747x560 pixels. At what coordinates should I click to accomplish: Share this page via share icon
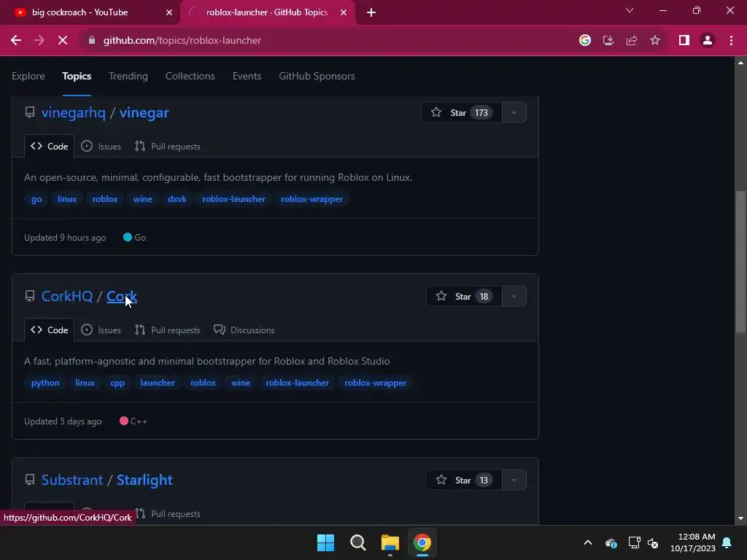coord(632,41)
